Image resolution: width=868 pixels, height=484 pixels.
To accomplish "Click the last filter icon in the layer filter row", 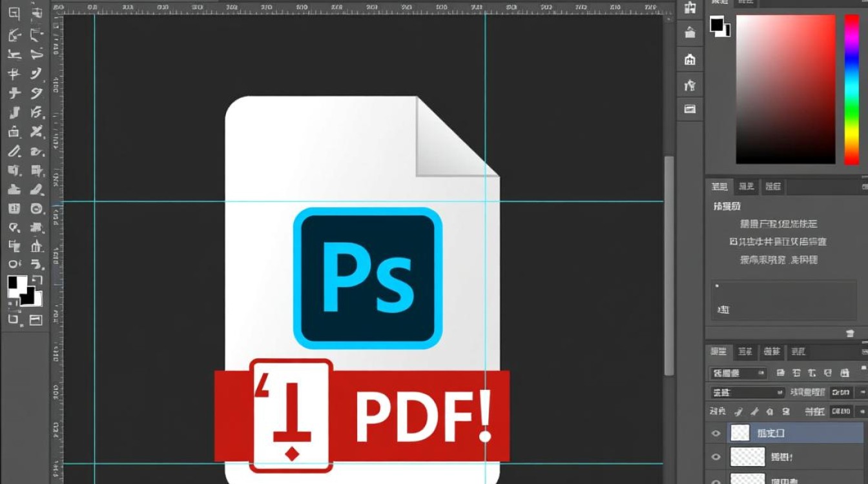I will [844, 373].
